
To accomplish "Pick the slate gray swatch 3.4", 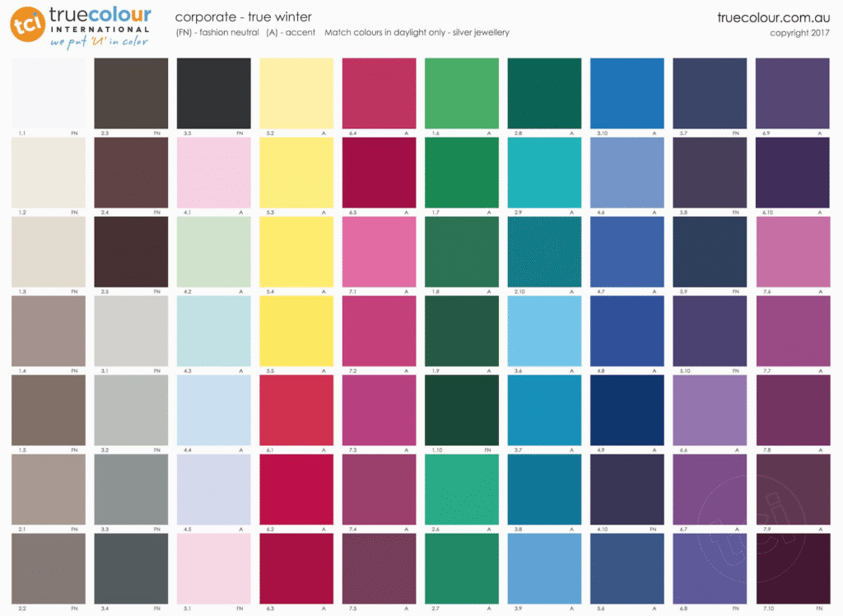I will point(131,568).
